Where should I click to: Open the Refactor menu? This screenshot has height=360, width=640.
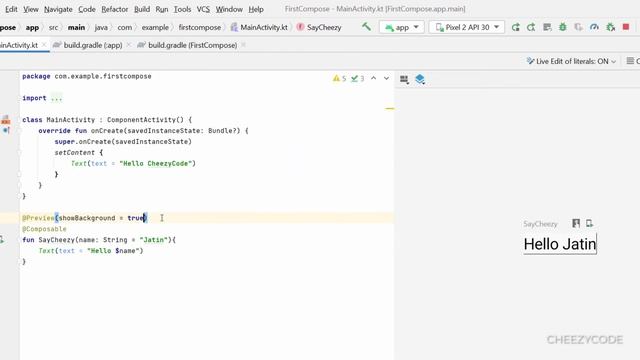point(115,9)
